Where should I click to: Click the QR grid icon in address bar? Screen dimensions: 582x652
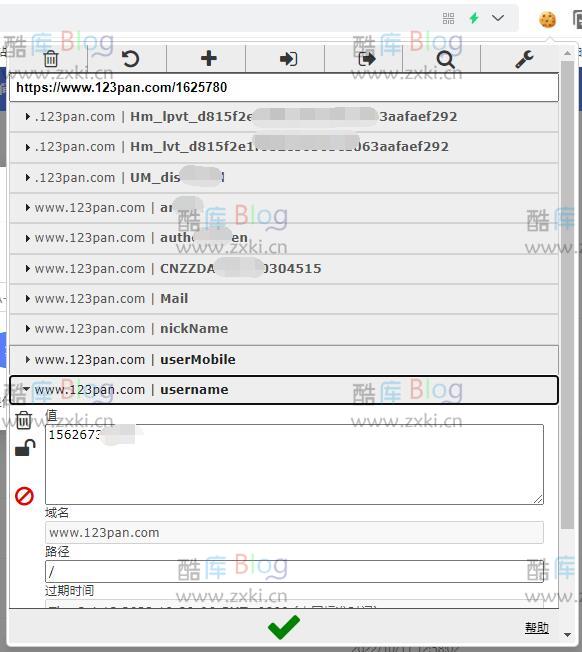(448, 18)
